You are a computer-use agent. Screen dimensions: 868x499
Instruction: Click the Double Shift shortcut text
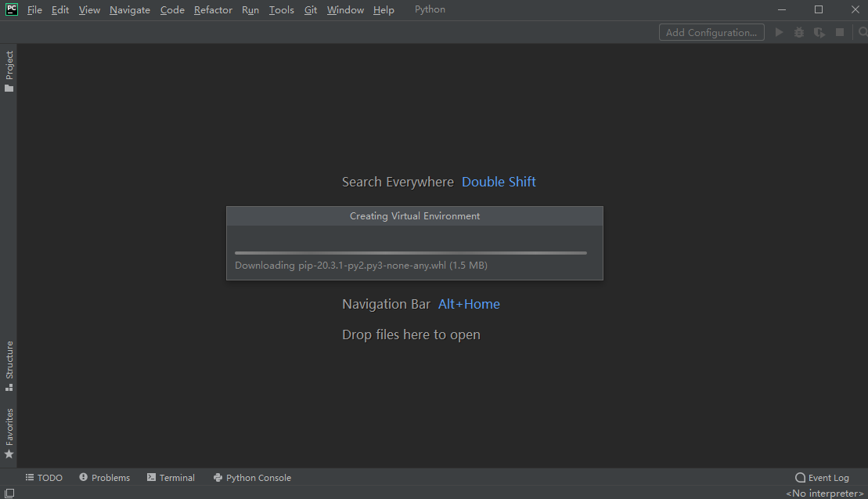click(x=499, y=182)
